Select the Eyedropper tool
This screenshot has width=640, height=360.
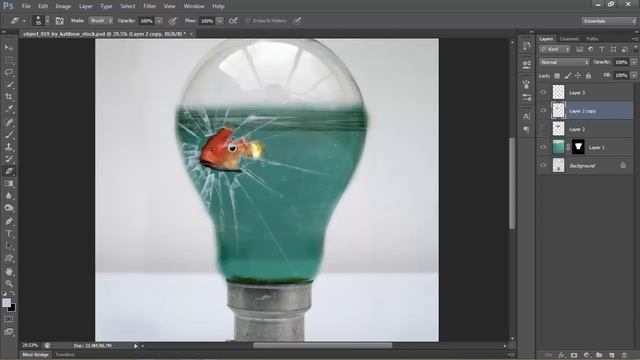[9, 109]
